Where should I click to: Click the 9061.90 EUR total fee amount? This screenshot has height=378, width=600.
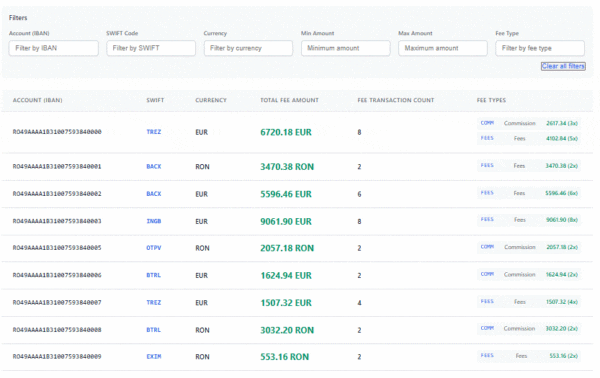(x=286, y=222)
